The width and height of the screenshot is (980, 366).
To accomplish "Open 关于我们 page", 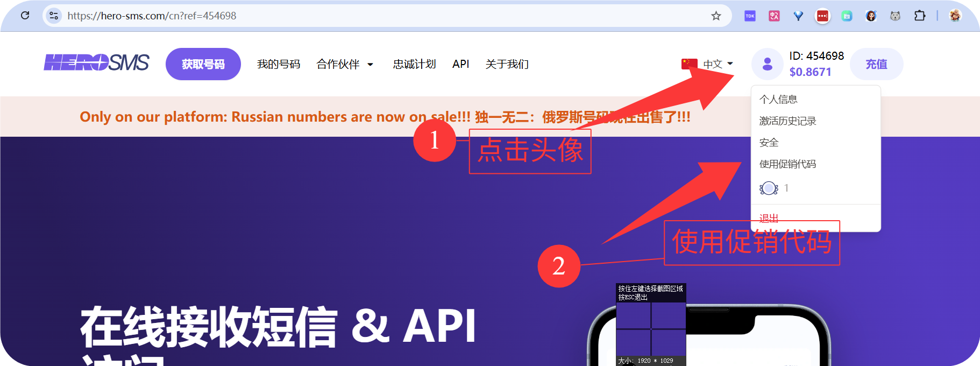I will pyautogui.click(x=507, y=64).
